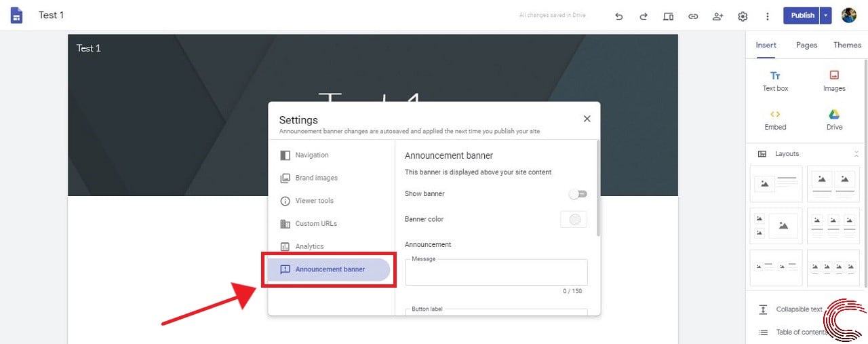Open the Publish dropdown arrow
Viewport: 868px width, 344px height.
[825, 16]
